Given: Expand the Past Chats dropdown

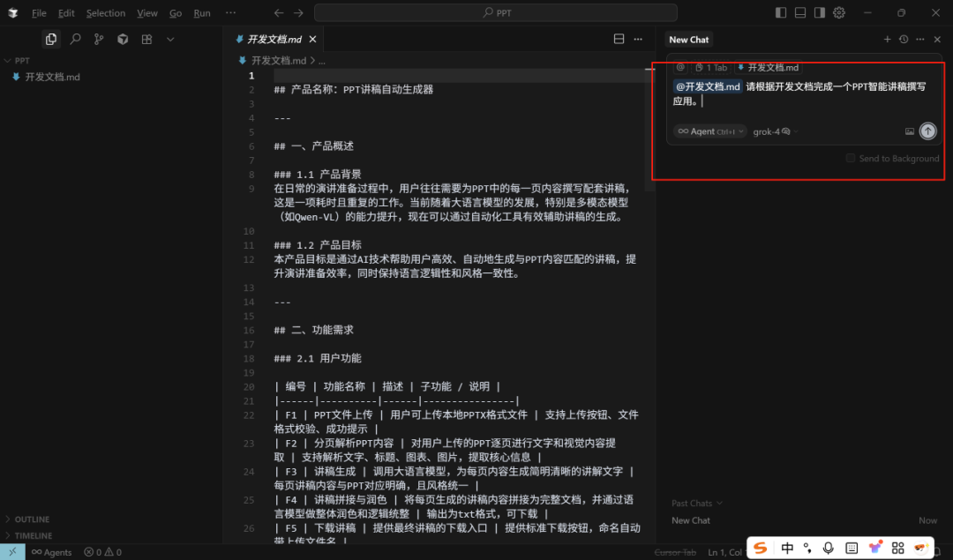Looking at the screenshot, I should (697, 503).
